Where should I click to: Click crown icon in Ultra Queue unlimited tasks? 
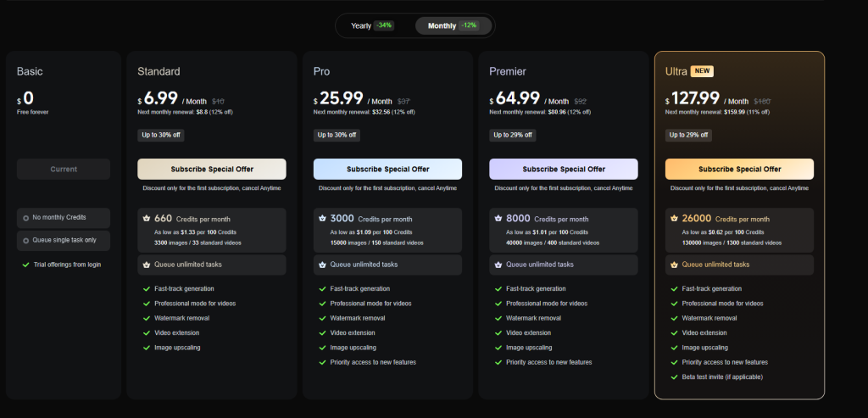coord(673,265)
